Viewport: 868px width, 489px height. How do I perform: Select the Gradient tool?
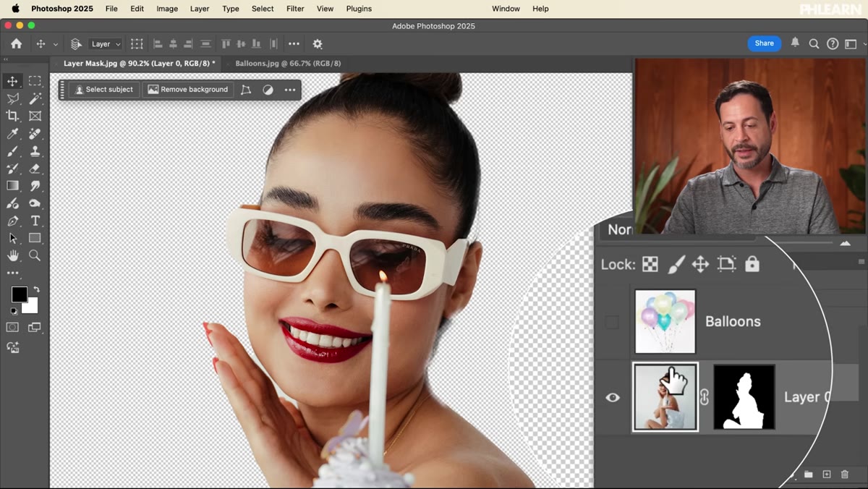(12, 186)
